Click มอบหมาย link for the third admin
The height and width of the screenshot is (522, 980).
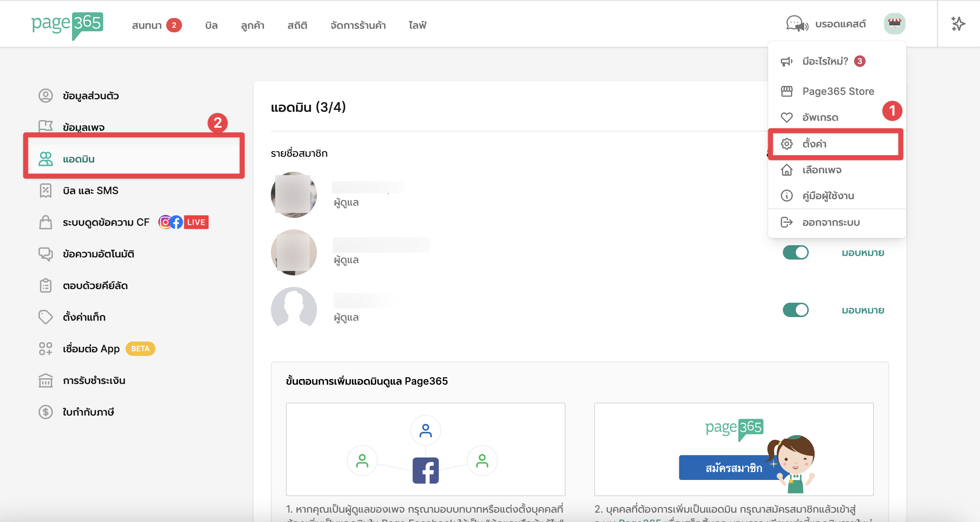coord(862,310)
